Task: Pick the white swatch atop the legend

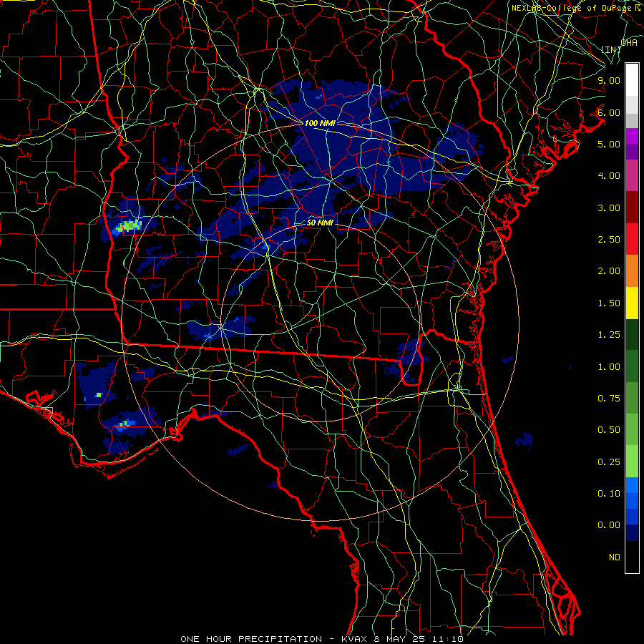Action: click(632, 79)
